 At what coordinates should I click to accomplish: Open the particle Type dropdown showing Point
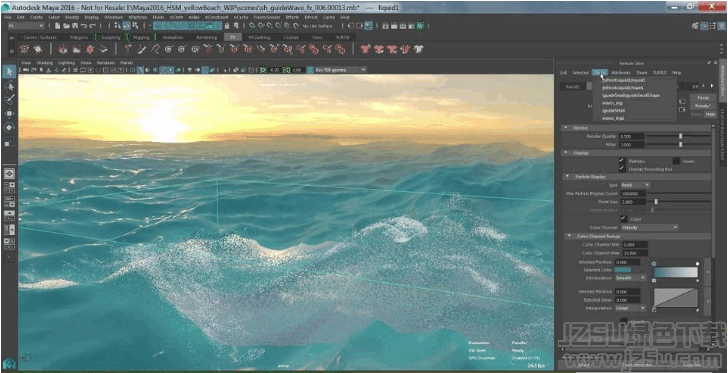[x=635, y=185]
